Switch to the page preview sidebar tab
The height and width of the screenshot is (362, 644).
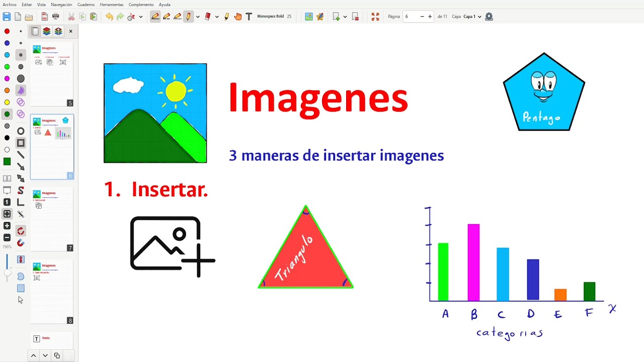coord(35,31)
